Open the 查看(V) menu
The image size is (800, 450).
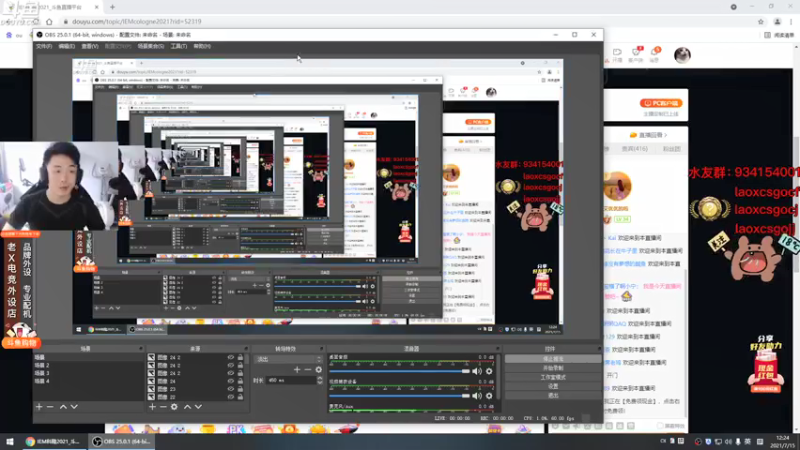[90, 46]
